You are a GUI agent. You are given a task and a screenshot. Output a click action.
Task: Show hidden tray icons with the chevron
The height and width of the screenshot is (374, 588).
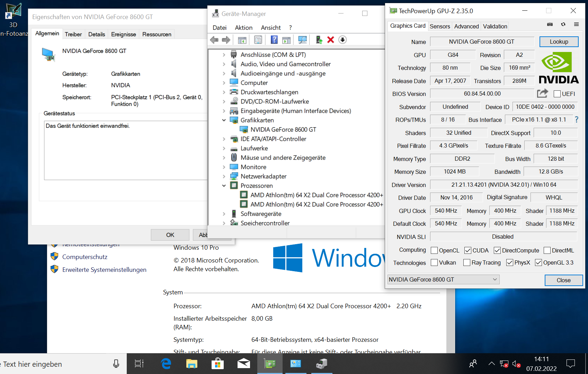(492, 364)
